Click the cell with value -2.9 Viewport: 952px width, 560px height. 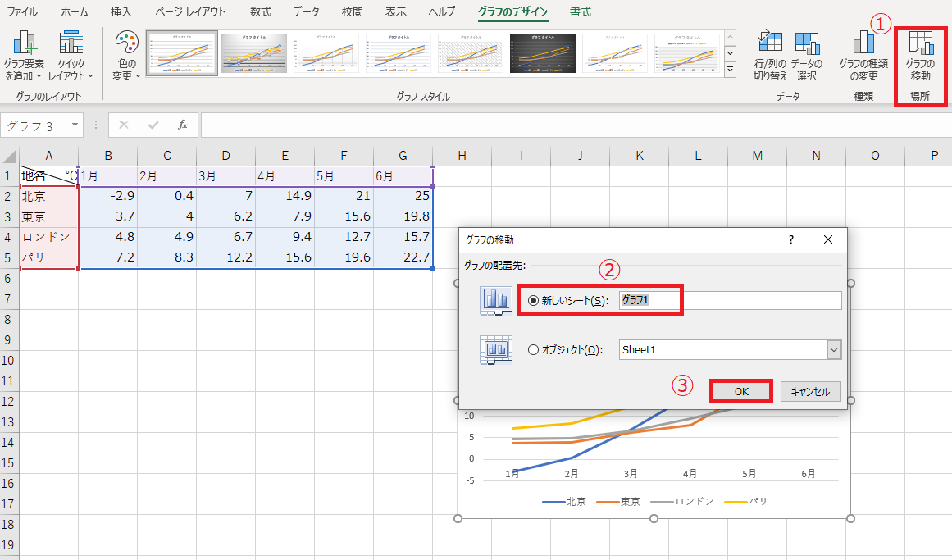point(108,196)
